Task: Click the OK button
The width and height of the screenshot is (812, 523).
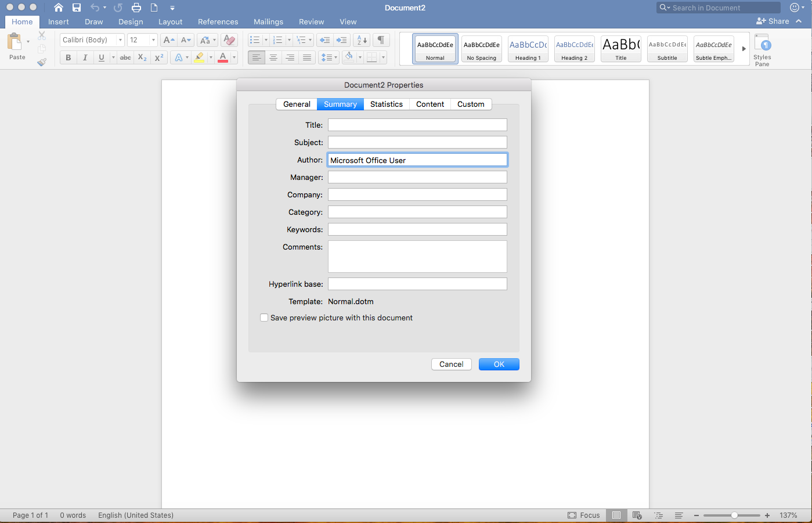Action: pyautogui.click(x=499, y=364)
